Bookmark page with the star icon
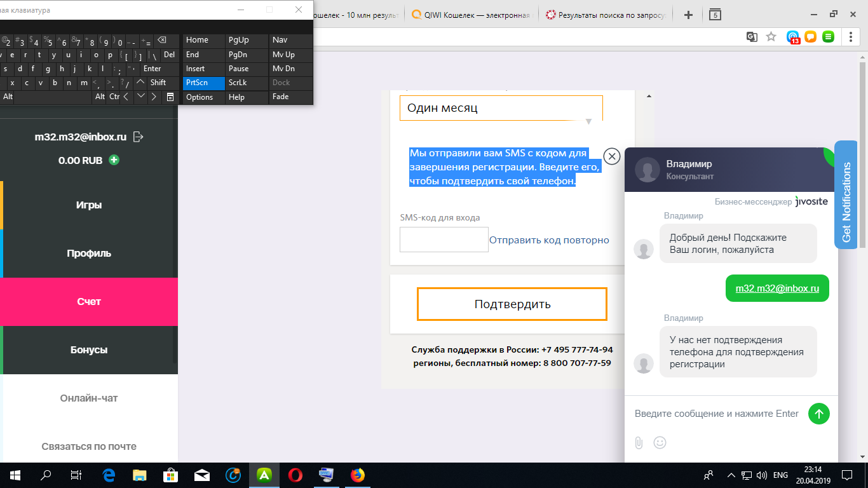Viewport: 868px width, 488px height. click(771, 37)
